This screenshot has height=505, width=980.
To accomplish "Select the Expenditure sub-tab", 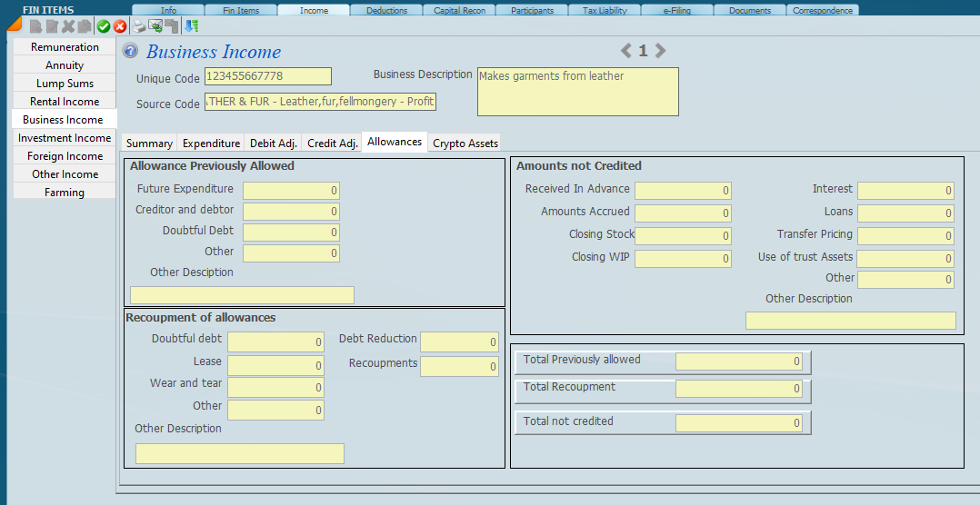I will tap(211, 144).
